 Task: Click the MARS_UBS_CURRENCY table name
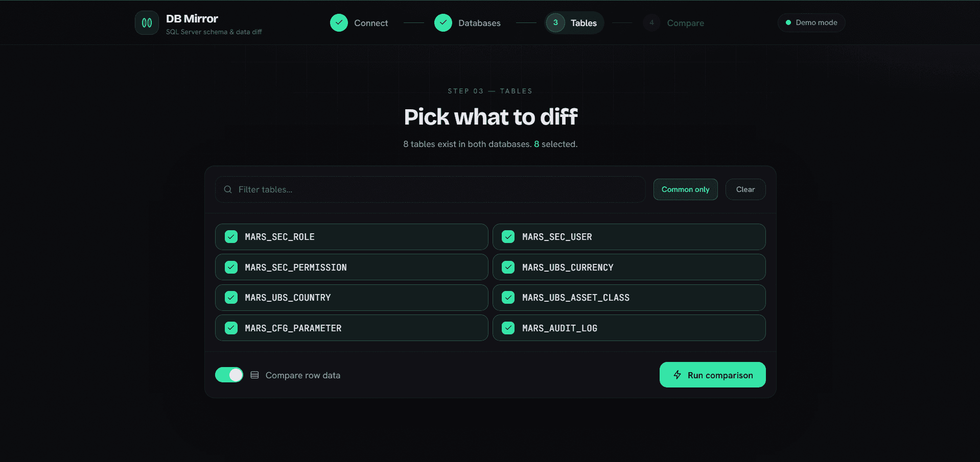(x=568, y=267)
